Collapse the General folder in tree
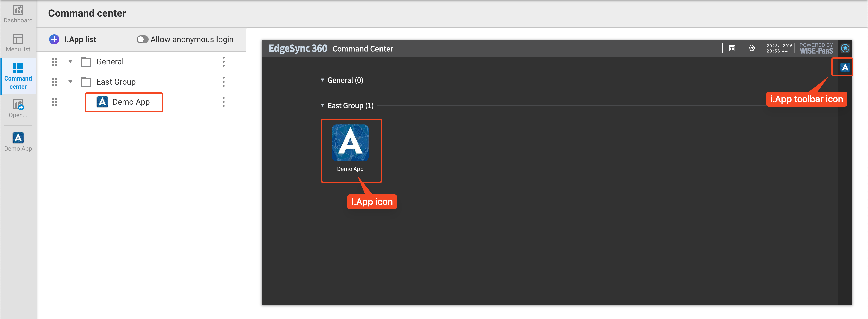The image size is (868, 319). click(70, 62)
